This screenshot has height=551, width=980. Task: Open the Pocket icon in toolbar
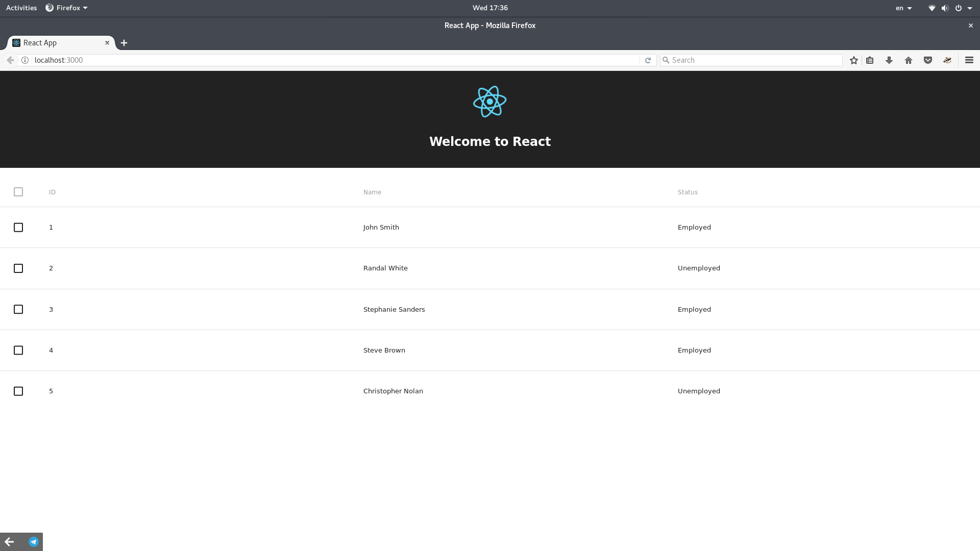pos(927,60)
